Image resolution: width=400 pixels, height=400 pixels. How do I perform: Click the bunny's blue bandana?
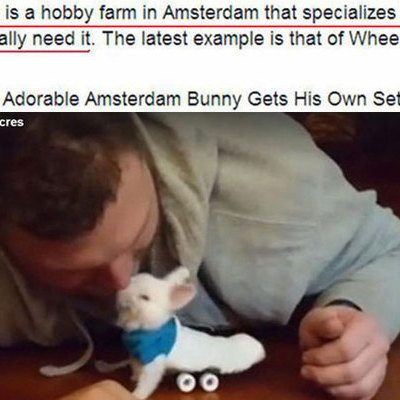click(151, 340)
